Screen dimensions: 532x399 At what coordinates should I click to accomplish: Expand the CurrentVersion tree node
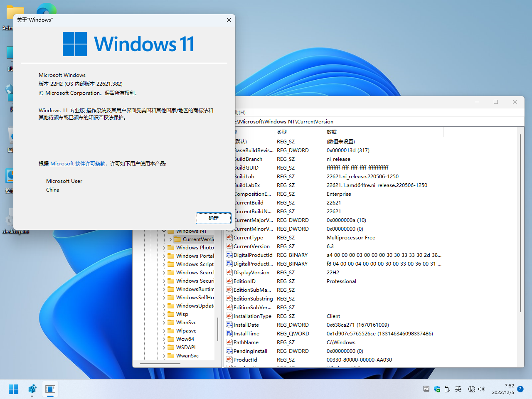point(170,239)
